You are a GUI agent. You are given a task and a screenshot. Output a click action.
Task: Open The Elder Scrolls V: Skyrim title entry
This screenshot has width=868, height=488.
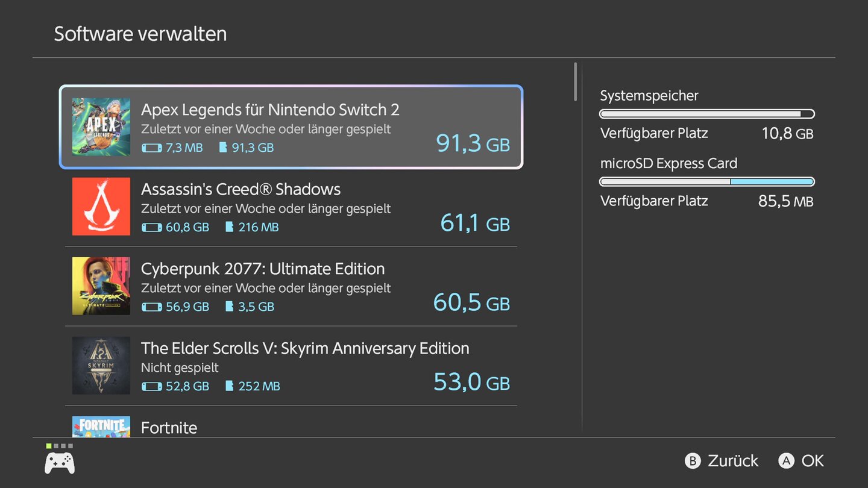(x=304, y=348)
